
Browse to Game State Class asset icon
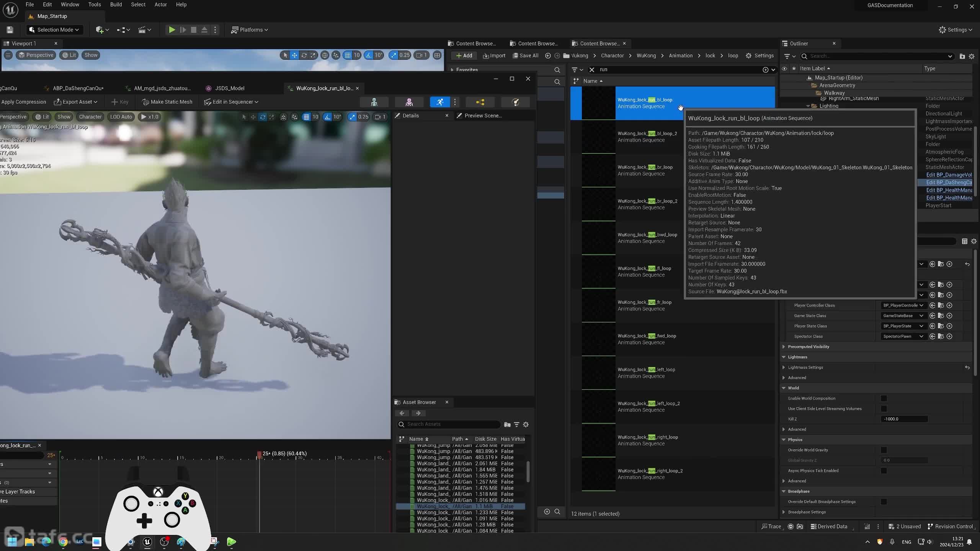941,316
